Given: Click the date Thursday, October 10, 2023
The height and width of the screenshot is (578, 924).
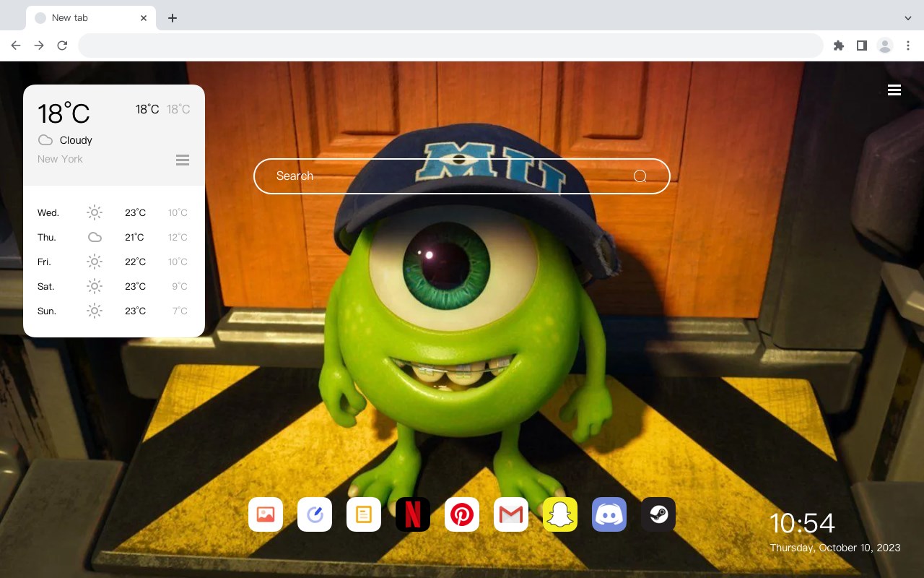Looking at the screenshot, I should [835, 548].
